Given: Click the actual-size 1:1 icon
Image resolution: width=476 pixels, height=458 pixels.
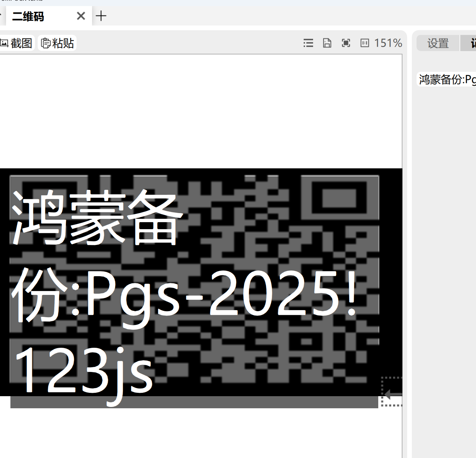Looking at the screenshot, I should pyautogui.click(x=365, y=43).
